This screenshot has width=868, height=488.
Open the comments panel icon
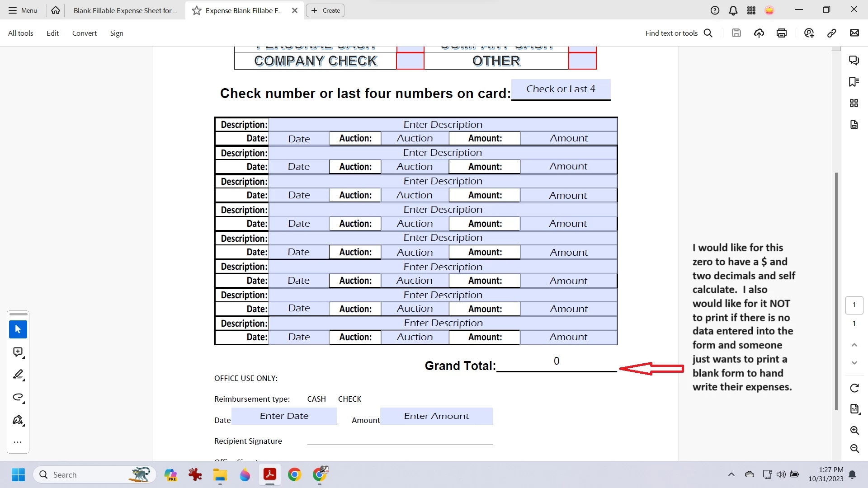(854, 60)
